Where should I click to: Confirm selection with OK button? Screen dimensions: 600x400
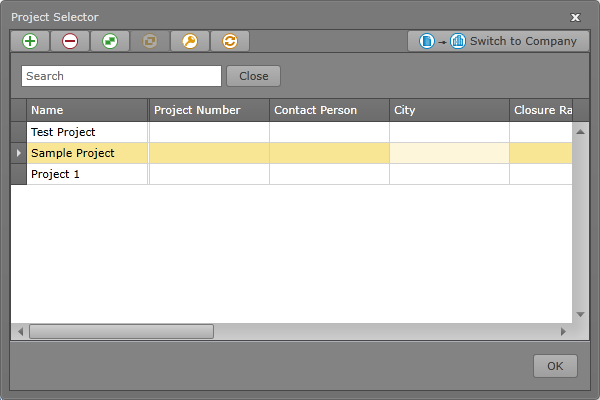point(555,366)
